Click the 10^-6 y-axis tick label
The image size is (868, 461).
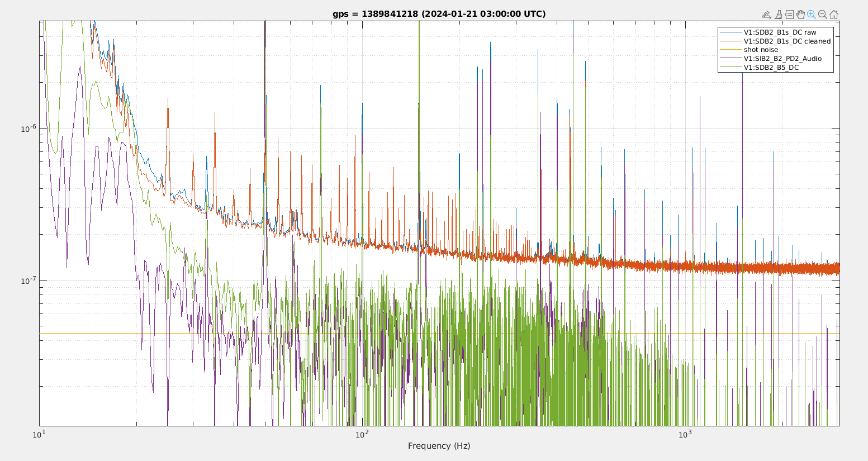[29, 129]
